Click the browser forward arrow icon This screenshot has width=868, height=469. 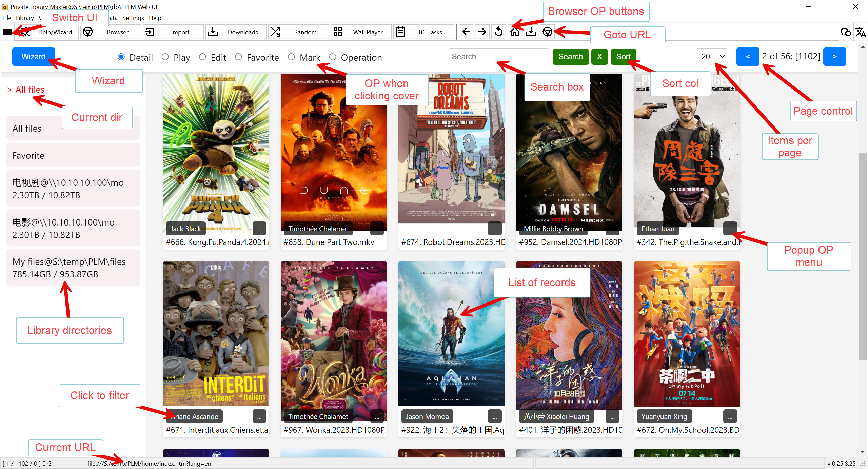[482, 32]
